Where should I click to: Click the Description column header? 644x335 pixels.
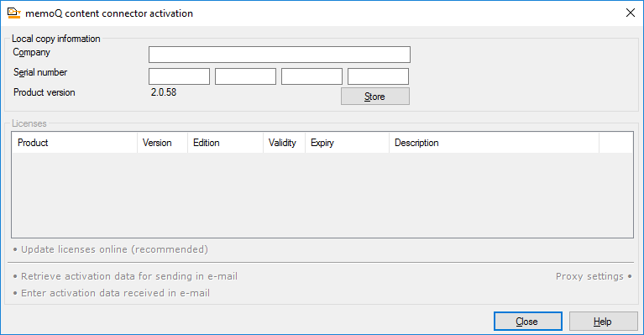[x=494, y=143]
